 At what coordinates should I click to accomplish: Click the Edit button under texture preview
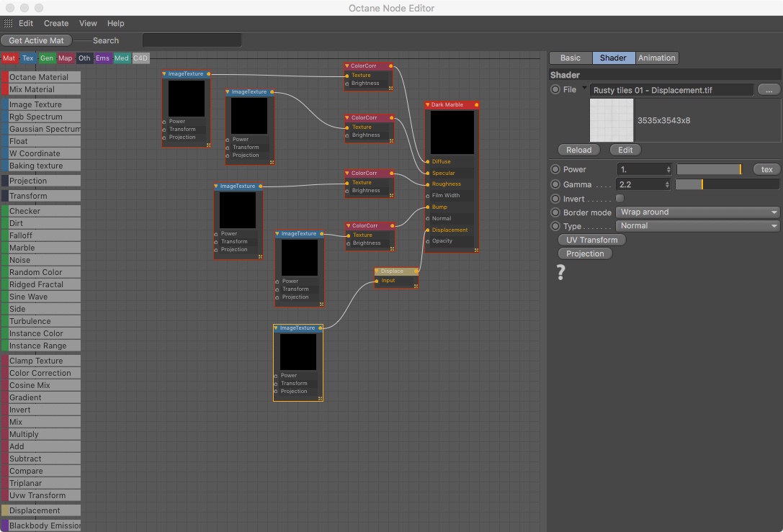[625, 150]
